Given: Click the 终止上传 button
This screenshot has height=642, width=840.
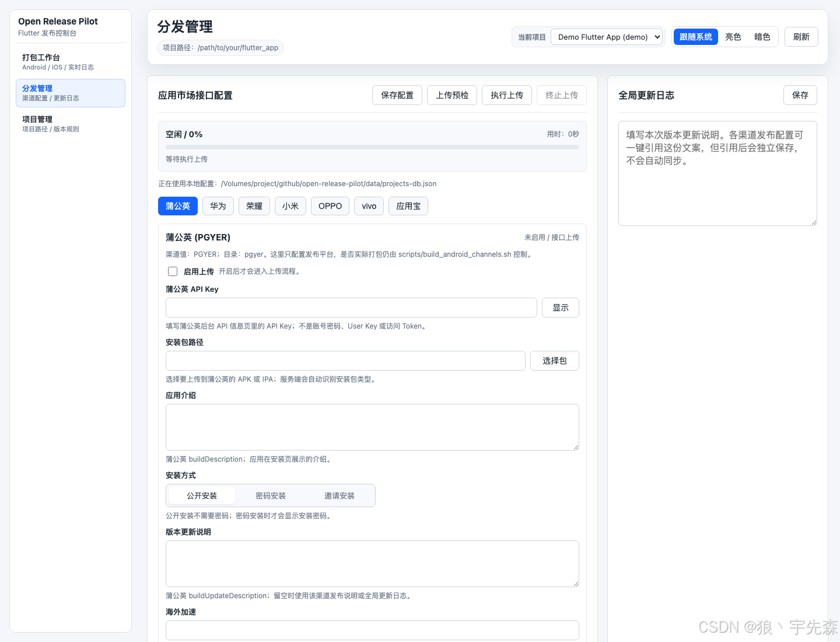Looking at the screenshot, I should pyautogui.click(x=562, y=95).
